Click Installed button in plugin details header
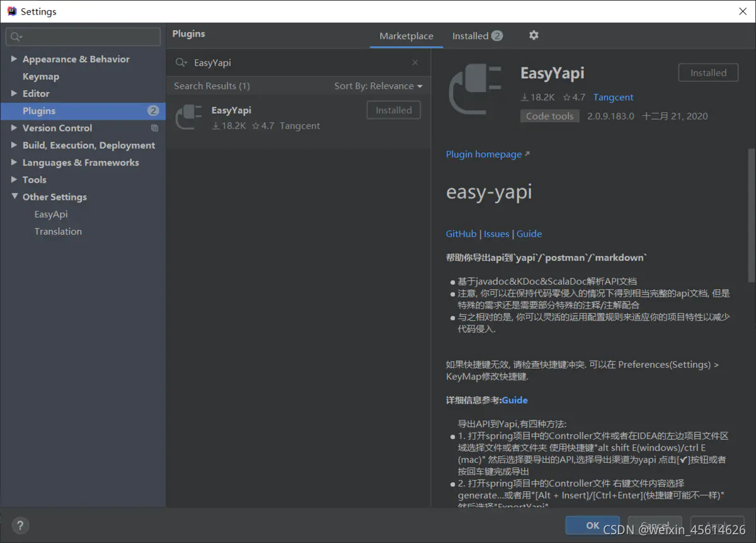 click(x=709, y=73)
